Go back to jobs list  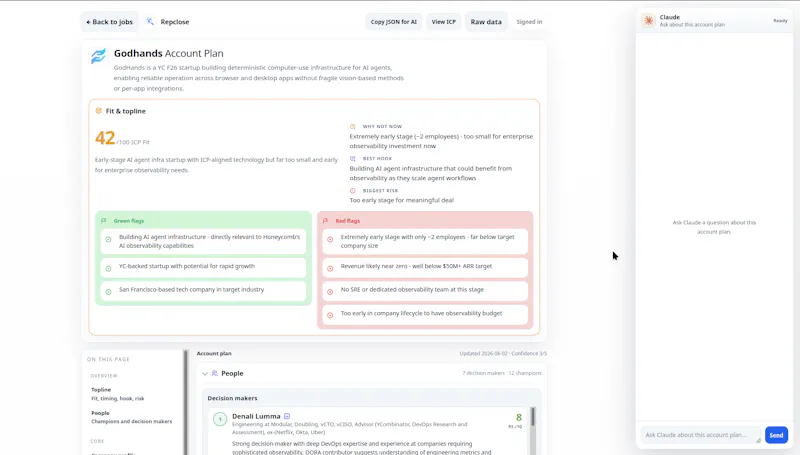click(x=109, y=22)
